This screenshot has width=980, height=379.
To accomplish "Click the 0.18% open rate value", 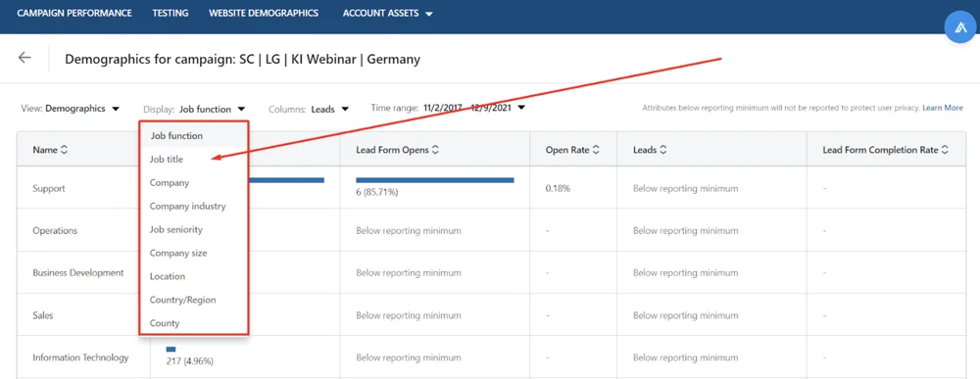I will [558, 188].
